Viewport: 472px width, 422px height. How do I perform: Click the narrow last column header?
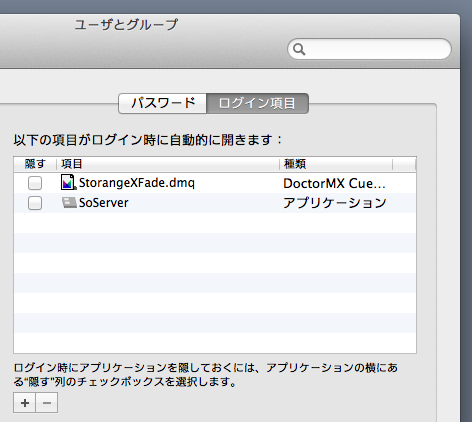[404, 164]
